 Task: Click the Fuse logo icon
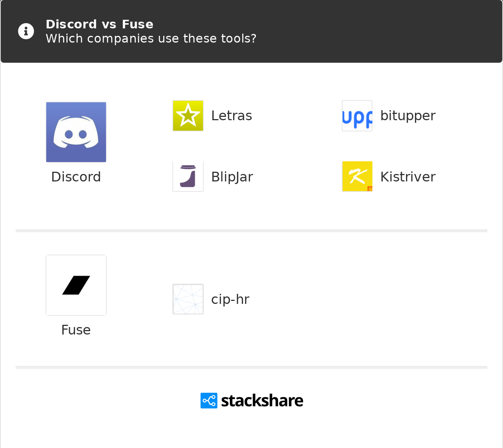76,285
